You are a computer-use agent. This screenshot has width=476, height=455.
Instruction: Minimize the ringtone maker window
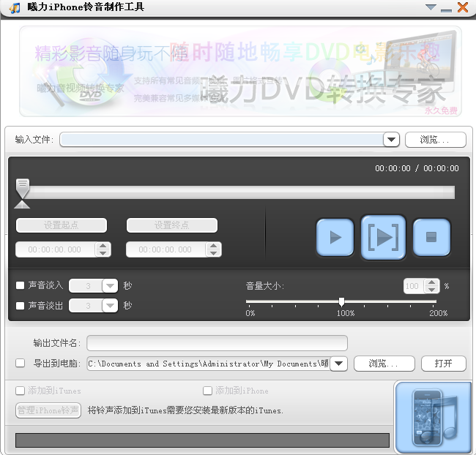(446, 10)
